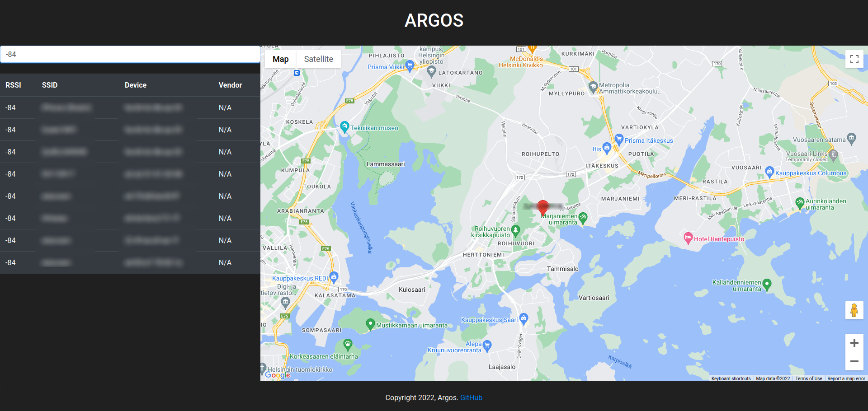
Task: Select the Tekniikan museo pin
Action: [x=345, y=127]
